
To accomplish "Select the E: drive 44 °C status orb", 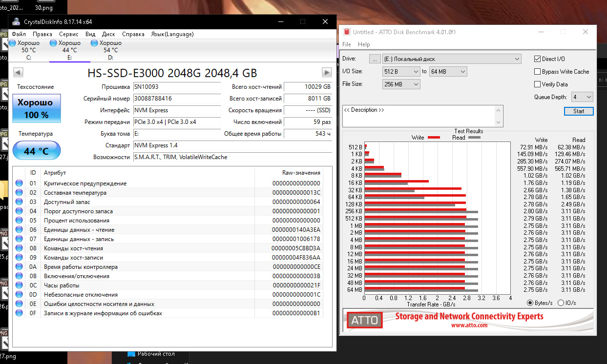I will click(54, 43).
